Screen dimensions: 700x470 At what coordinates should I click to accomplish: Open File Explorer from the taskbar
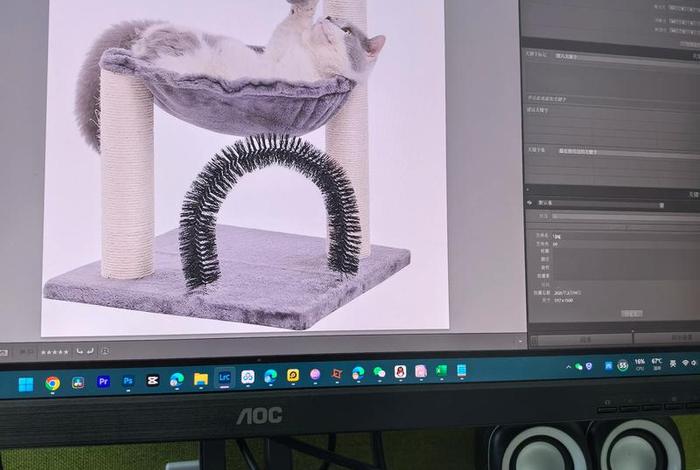[x=201, y=379]
